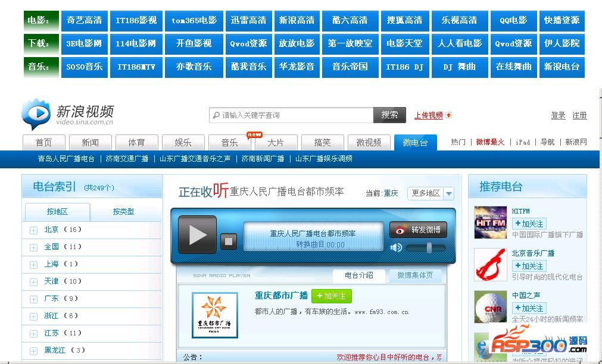Screen dimensions: 602x364
Task: Open the 体育 navigation tab
Action: point(137,143)
